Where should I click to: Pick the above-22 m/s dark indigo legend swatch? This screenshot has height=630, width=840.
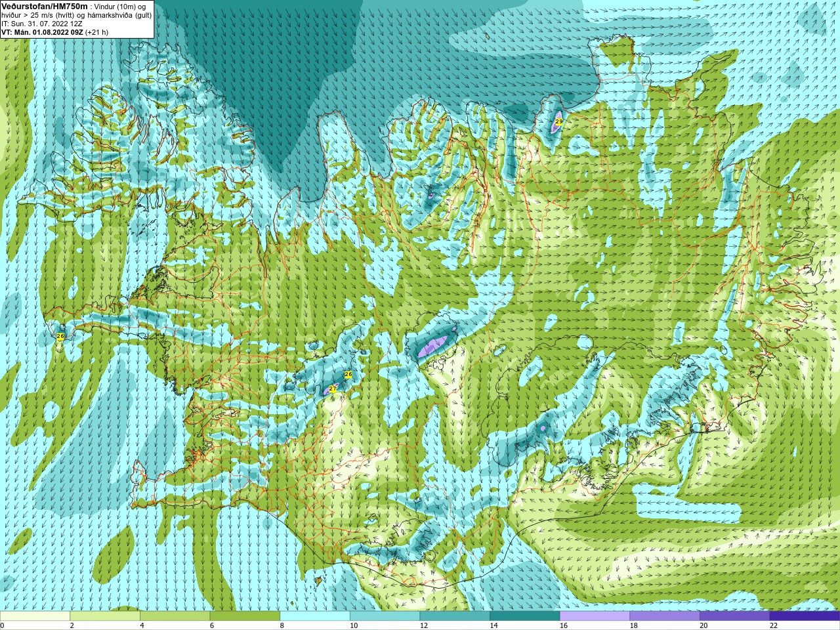coord(805,616)
